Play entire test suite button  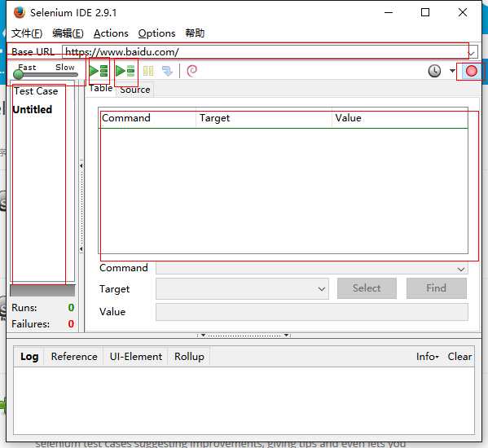click(99, 71)
